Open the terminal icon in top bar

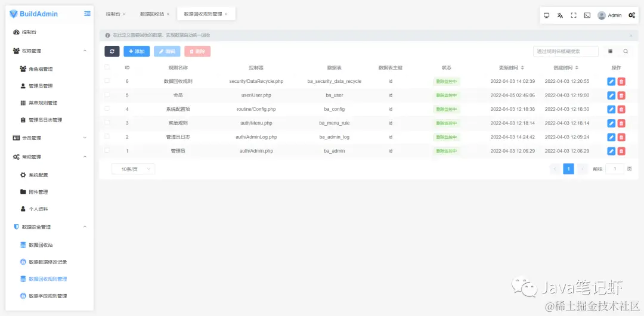587,16
